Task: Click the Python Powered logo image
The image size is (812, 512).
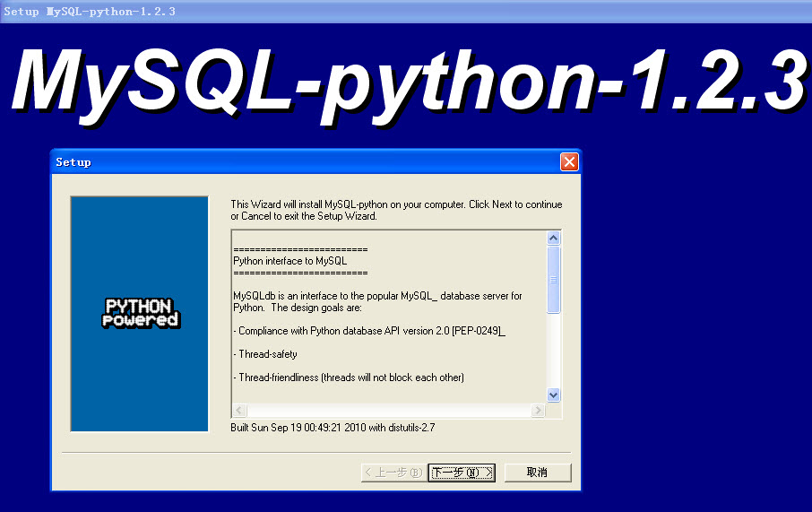Action: point(140,313)
